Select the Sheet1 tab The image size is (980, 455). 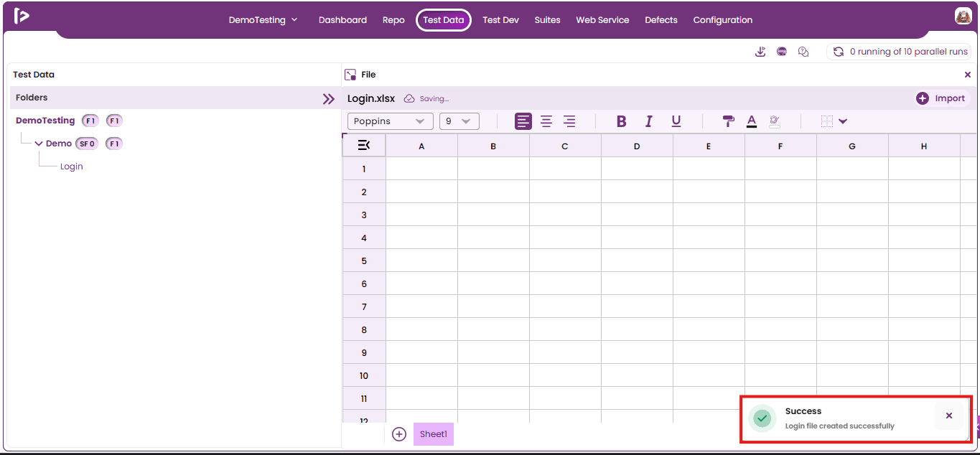[434, 434]
